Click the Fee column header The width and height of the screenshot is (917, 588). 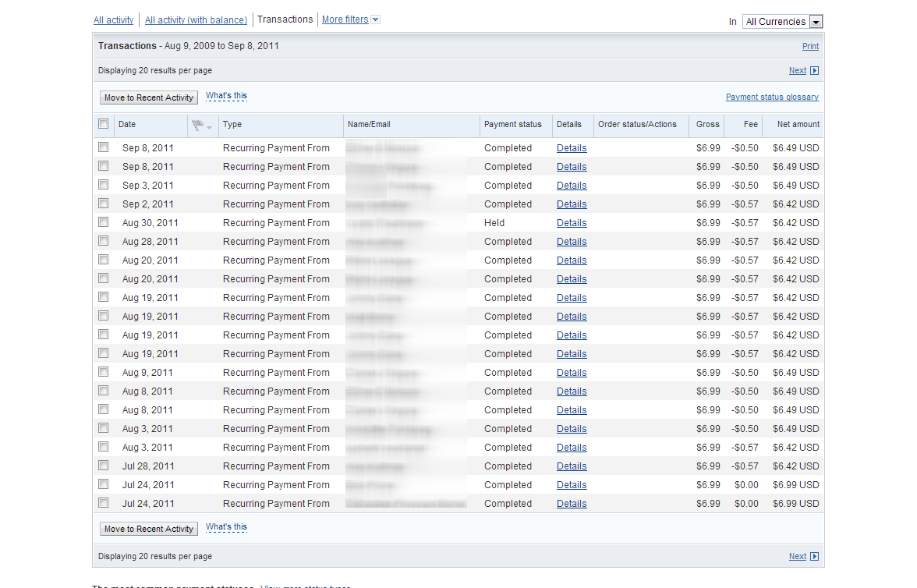click(x=751, y=124)
